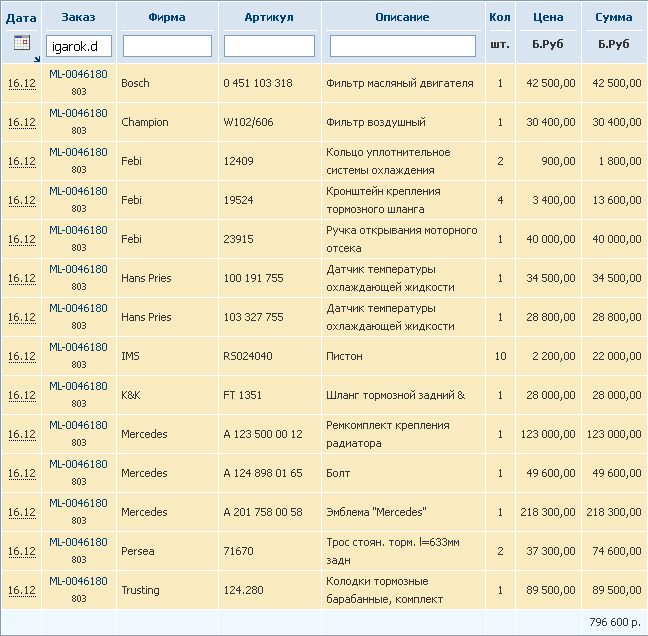Select article A 123 500 00 12
Viewport: 648px width, 636px height.
point(263,434)
